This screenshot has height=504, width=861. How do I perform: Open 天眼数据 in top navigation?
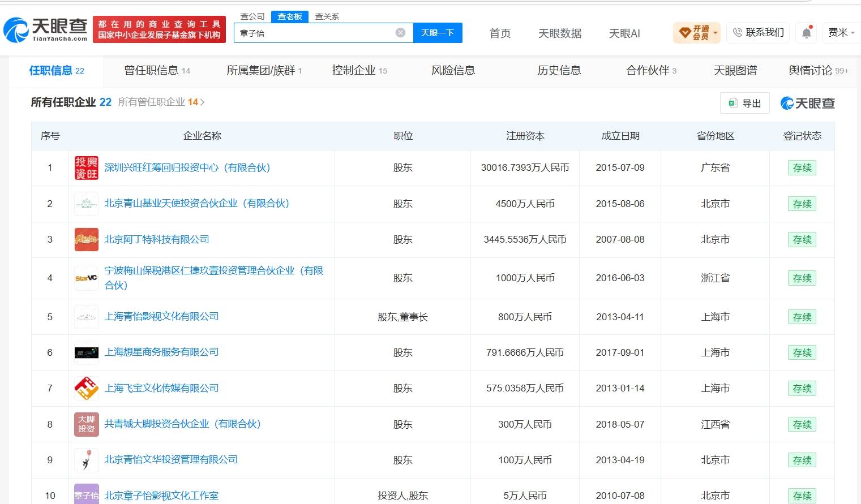(x=560, y=33)
